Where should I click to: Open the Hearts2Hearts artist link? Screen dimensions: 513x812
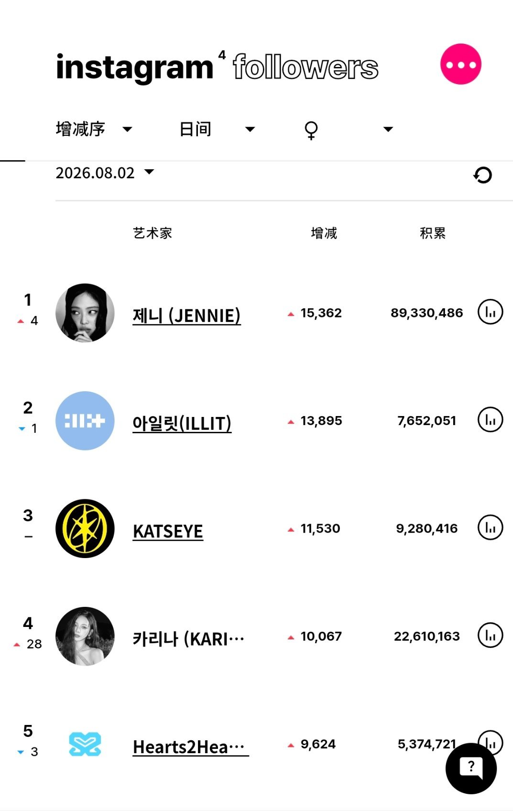(x=190, y=746)
